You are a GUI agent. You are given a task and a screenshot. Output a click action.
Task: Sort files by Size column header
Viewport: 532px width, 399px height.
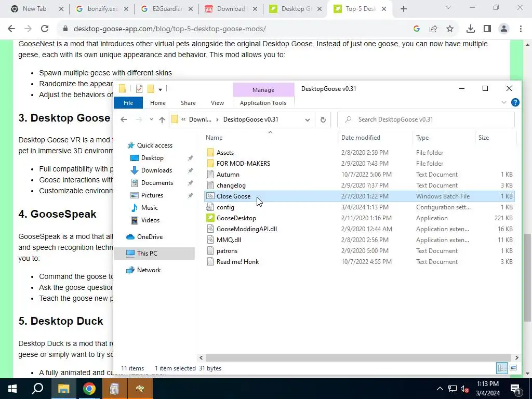click(x=484, y=137)
